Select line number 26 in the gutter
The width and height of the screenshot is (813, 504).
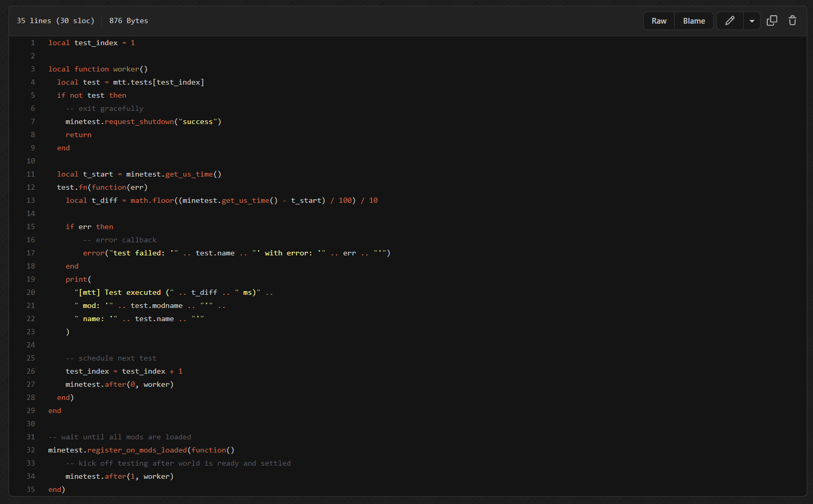tap(31, 372)
